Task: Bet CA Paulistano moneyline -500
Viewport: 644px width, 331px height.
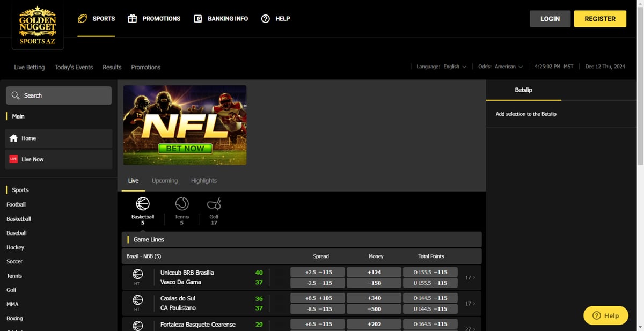Action: [x=374, y=308]
